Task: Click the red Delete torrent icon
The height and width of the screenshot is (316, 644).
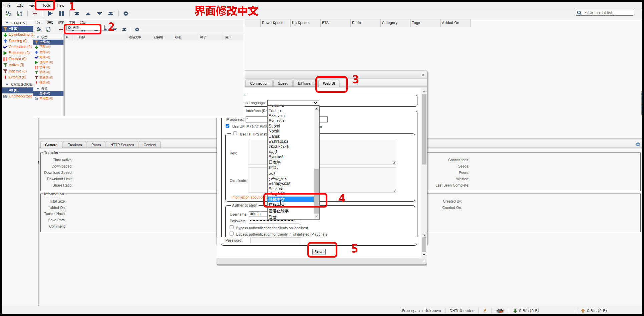Action: pyautogui.click(x=35, y=14)
